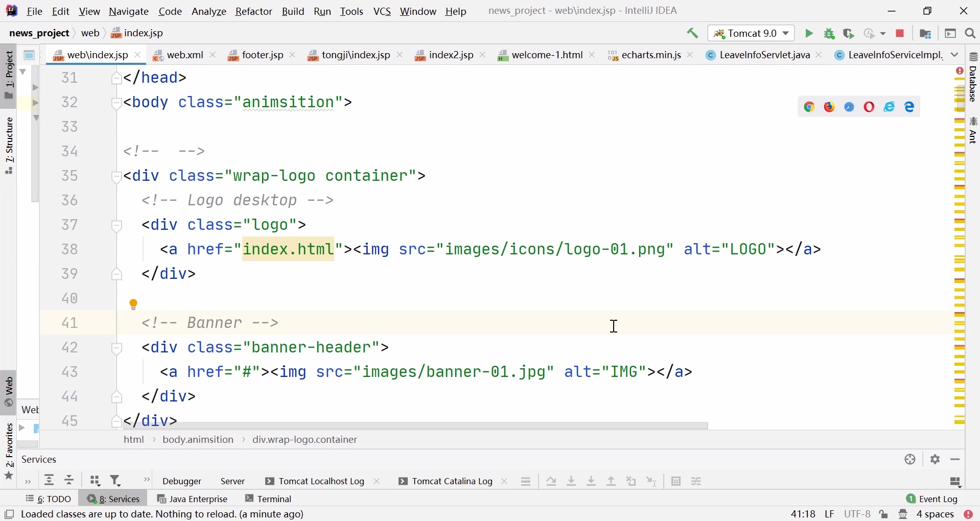Click the Search Everywhere magnifier icon

[971, 34]
